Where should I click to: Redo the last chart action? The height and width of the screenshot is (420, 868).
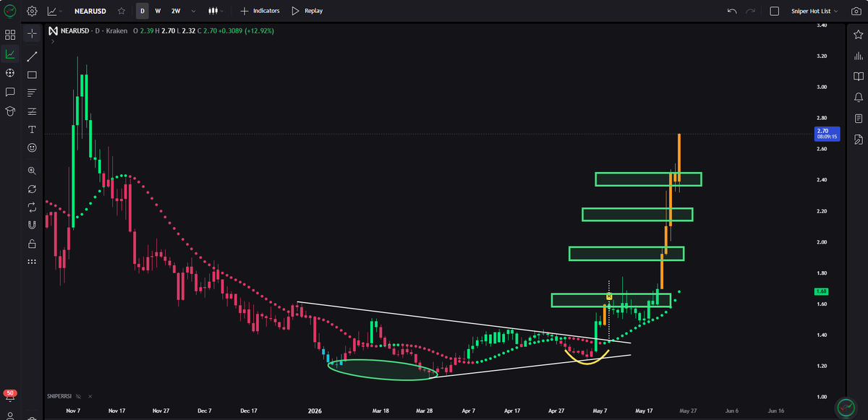pos(751,11)
